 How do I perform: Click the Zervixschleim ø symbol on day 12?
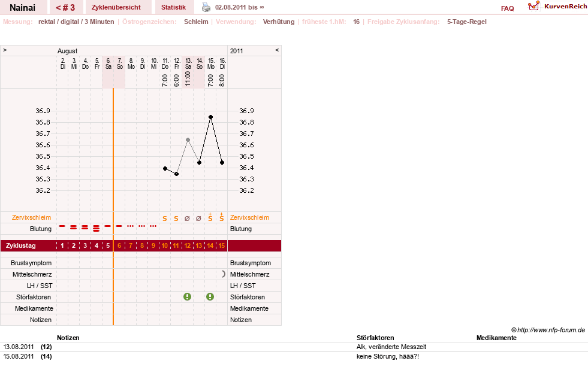point(187,219)
